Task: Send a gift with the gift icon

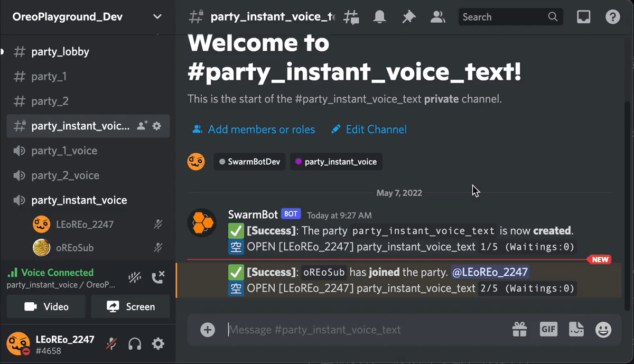Action: click(519, 330)
